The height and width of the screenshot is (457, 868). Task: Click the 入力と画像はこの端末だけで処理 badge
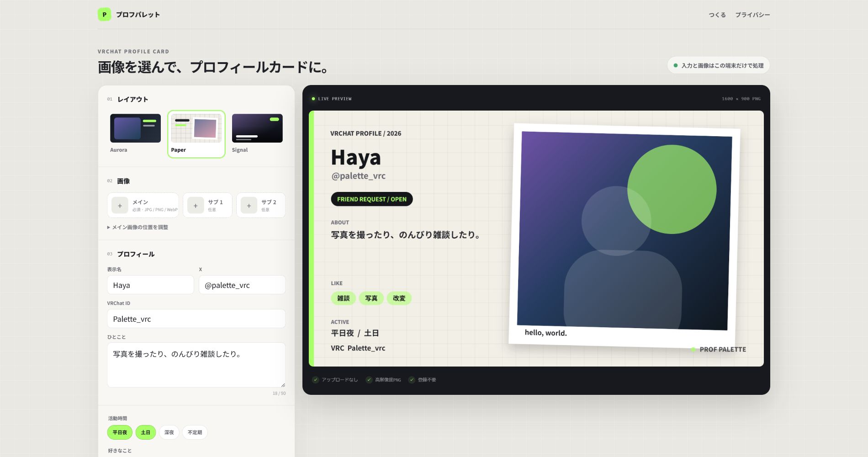[x=719, y=65]
